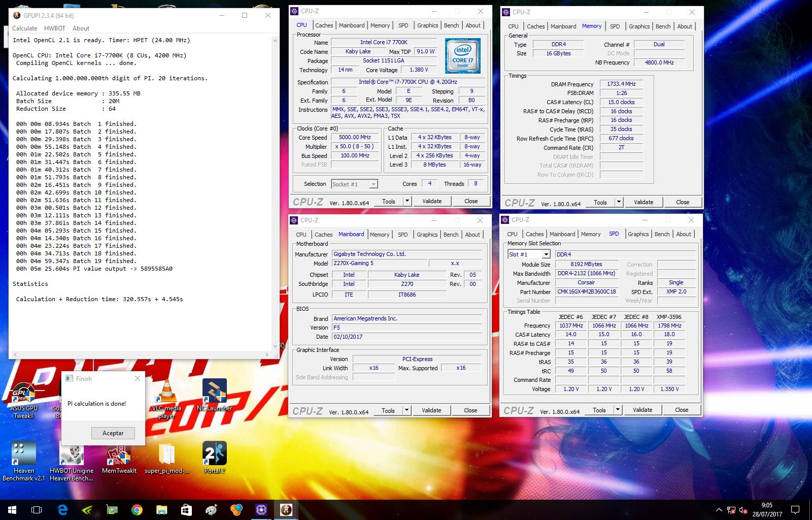The width and height of the screenshot is (812, 520).
Task: Open the Action Center notifications icon
Action: point(795,510)
